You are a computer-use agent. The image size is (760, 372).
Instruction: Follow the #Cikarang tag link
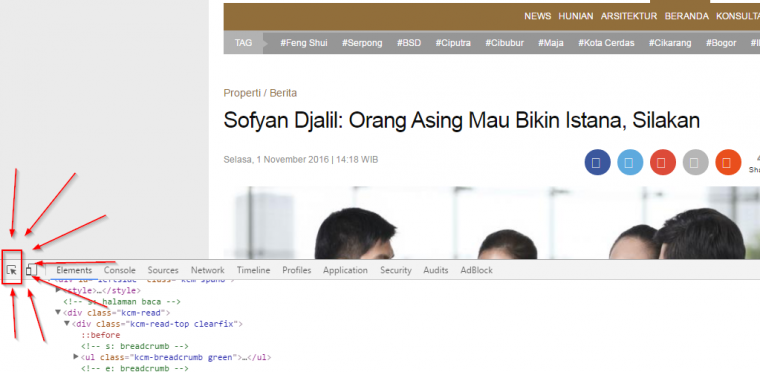click(670, 43)
